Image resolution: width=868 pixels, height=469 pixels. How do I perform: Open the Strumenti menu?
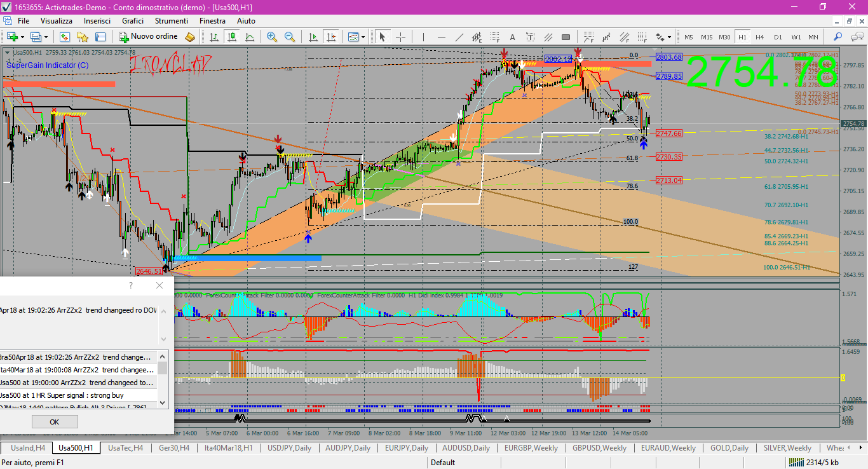click(x=172, y=21)
